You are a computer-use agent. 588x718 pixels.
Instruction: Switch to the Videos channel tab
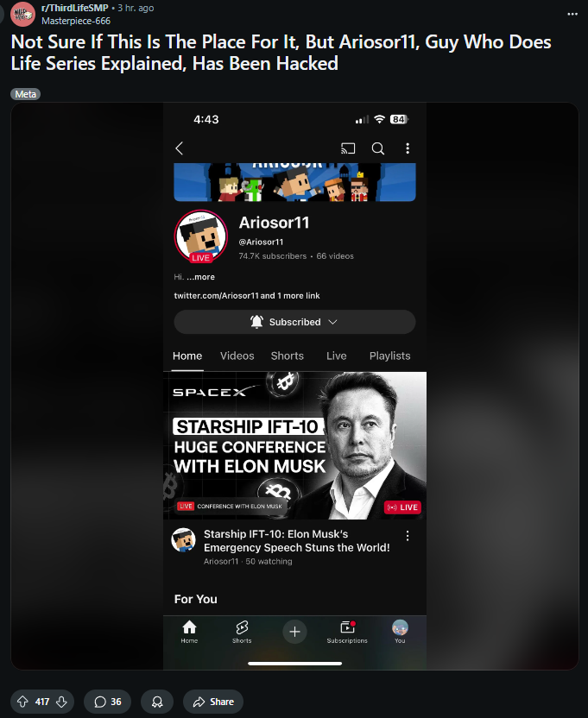coord(237,356)
